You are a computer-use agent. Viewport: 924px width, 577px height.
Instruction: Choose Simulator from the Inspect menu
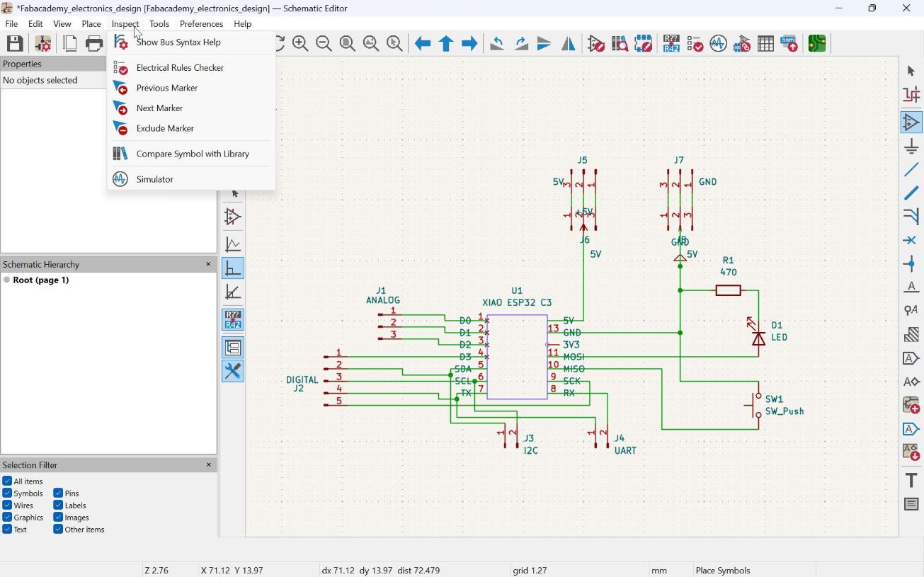[154, 180]
